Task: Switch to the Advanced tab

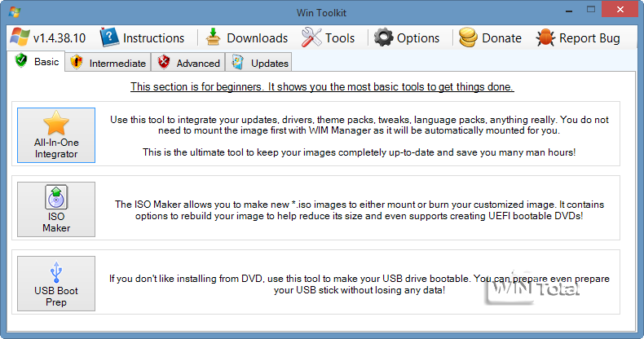Action: (x=188, y=63)
